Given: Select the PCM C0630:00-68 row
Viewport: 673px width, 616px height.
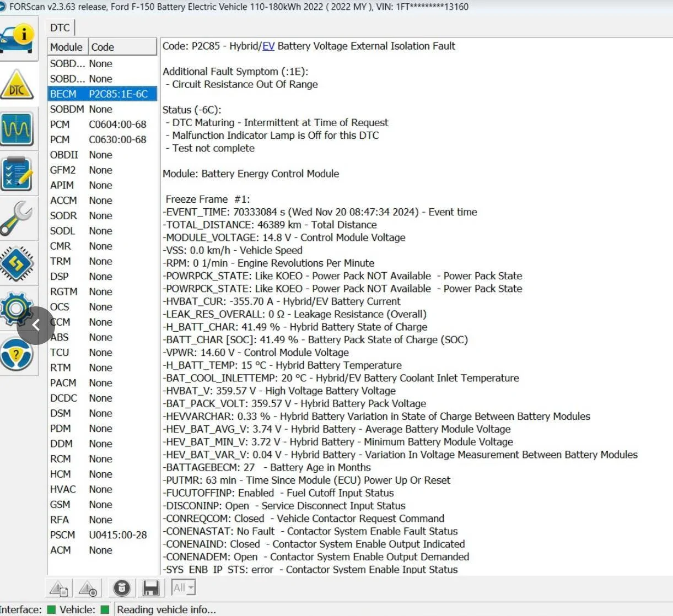Looking at the screenshot, I should point(103,139).
